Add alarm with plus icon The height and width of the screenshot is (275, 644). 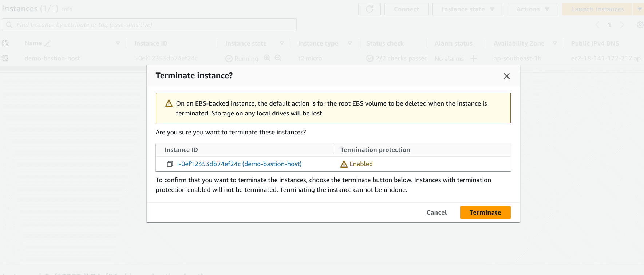(x=474, y=58)
